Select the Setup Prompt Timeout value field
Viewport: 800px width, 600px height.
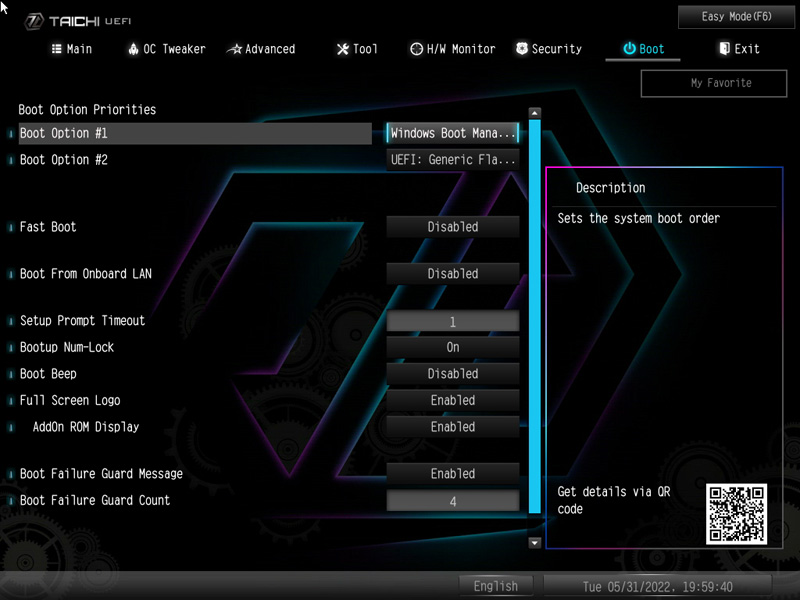point(453,321)
